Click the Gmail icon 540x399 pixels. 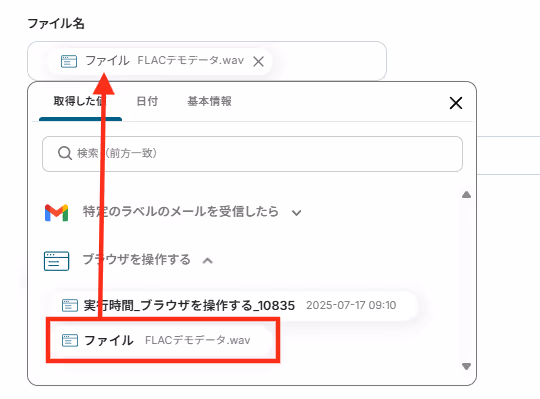coord(56,212)
